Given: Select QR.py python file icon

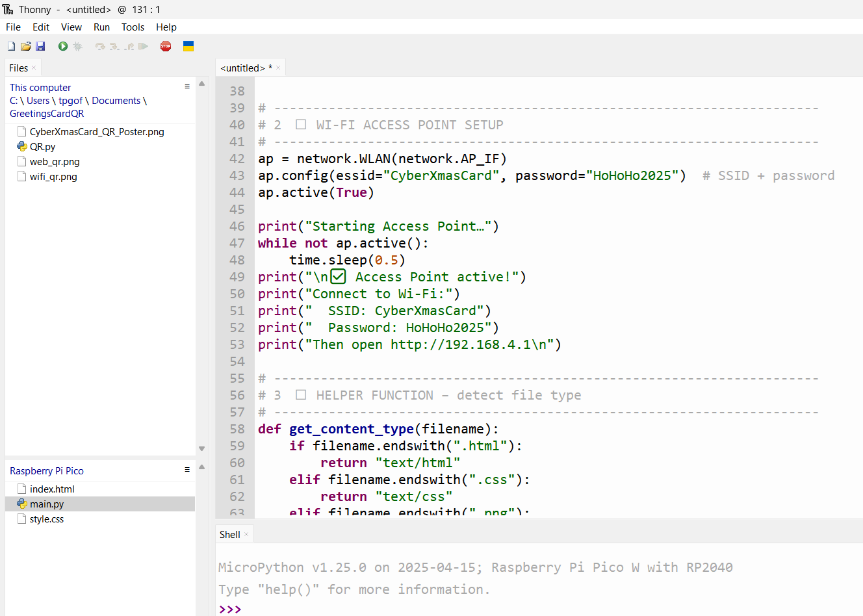Looking at the screenshot, I should pyautogui.click(x=21, y=146).
